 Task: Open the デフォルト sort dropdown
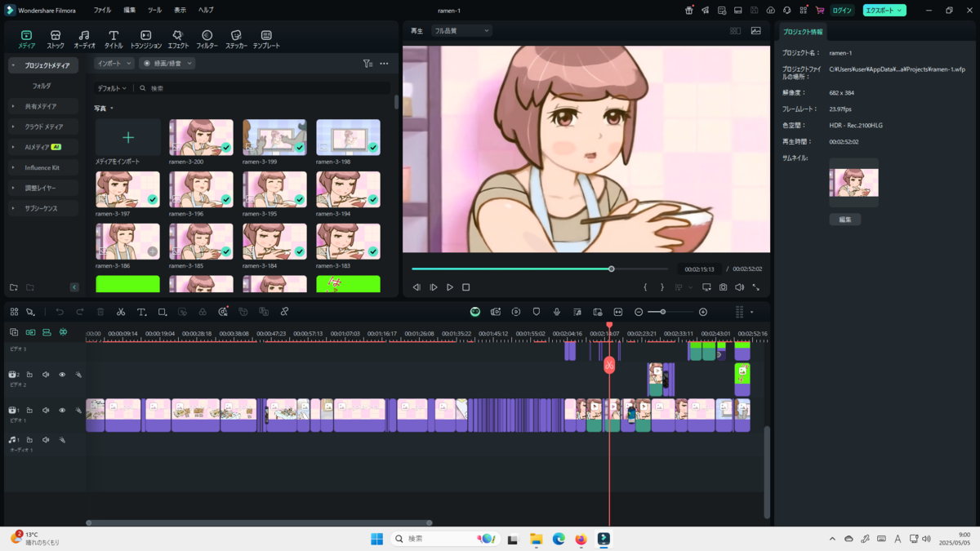click(112, 88)
